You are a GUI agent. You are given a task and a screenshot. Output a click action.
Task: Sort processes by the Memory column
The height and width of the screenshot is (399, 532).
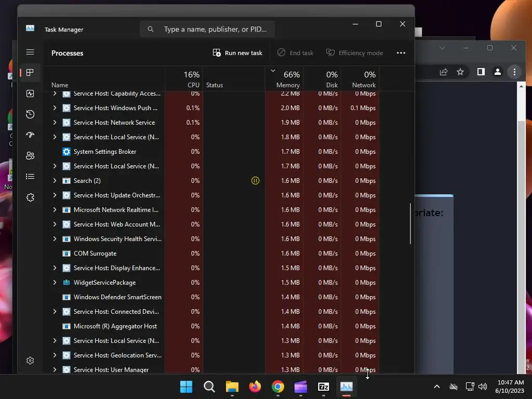click(x=284, y=79)
